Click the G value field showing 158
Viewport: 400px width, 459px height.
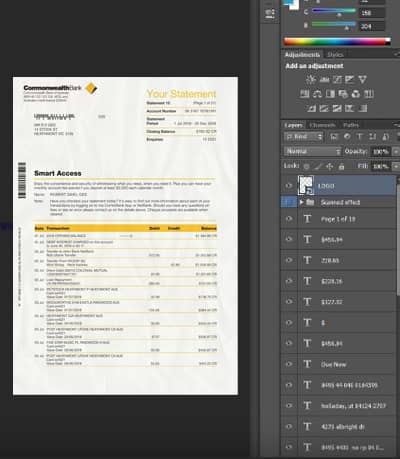coord(372,13)
